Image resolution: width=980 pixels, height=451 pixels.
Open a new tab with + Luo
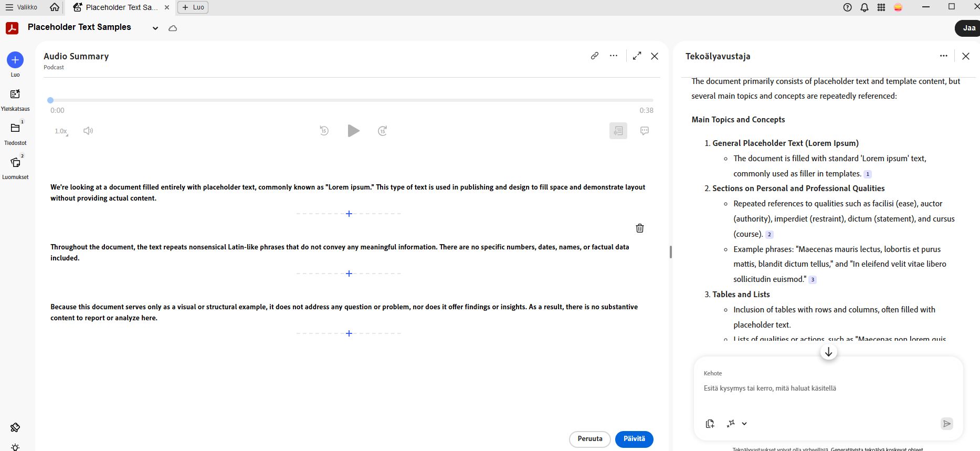(x=193, y=7)
